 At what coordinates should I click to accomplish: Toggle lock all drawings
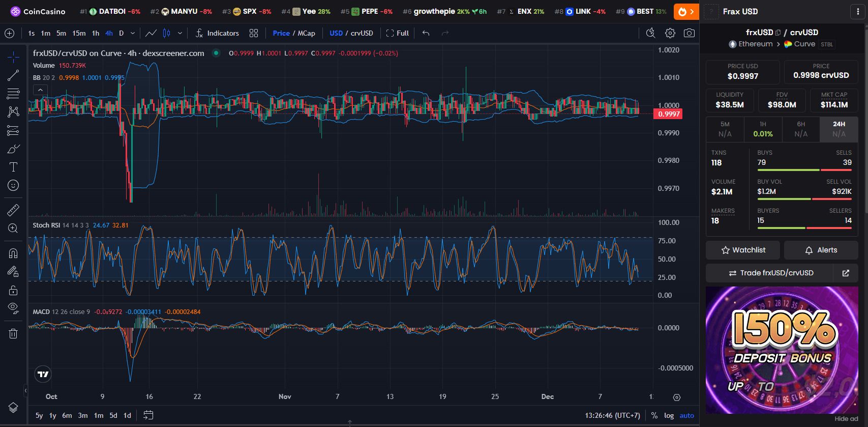pyautogui.click(x=13, y=290)
